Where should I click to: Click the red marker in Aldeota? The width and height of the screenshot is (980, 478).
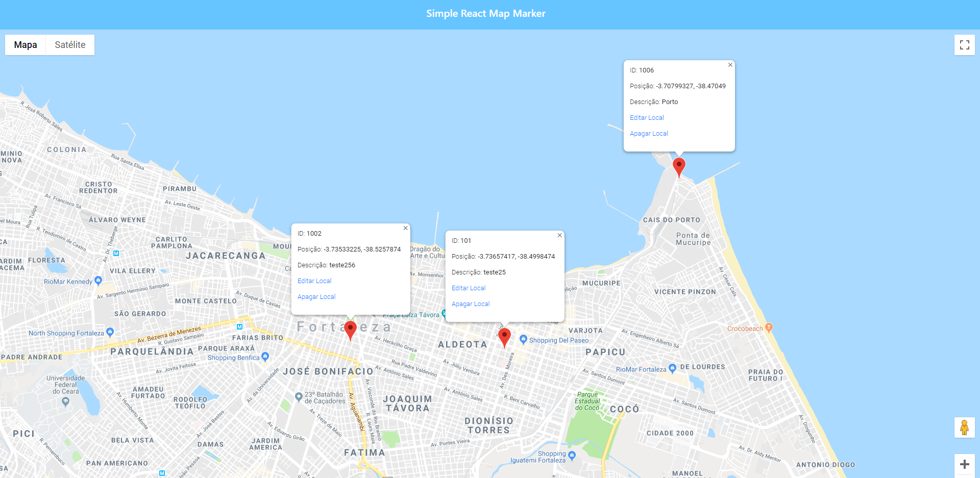[x=504, y=337]
